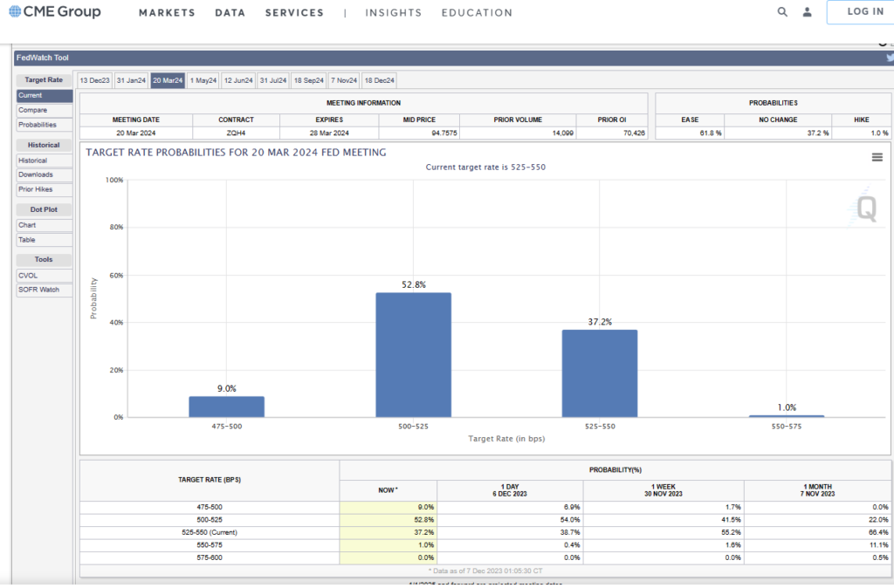Click the 525-550 bar showing 37.2%
The height and width of the screenshot is (588, 894).
click(x=599, y=373)
